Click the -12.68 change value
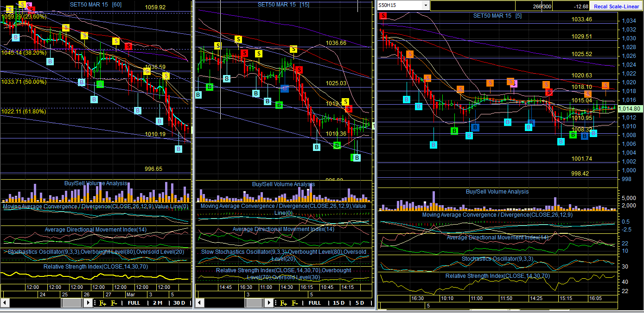Image resolution: width=644 pixels, height=313 pixels. [x=580, y=6]
